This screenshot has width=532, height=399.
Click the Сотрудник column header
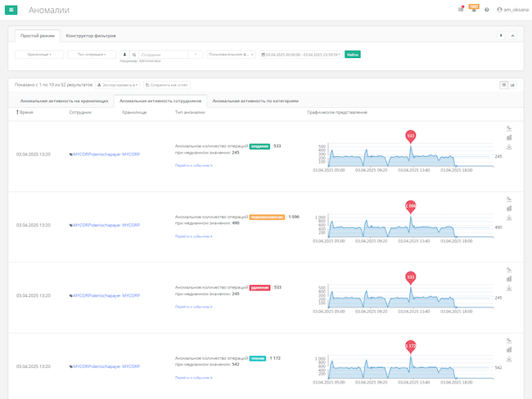80,112
